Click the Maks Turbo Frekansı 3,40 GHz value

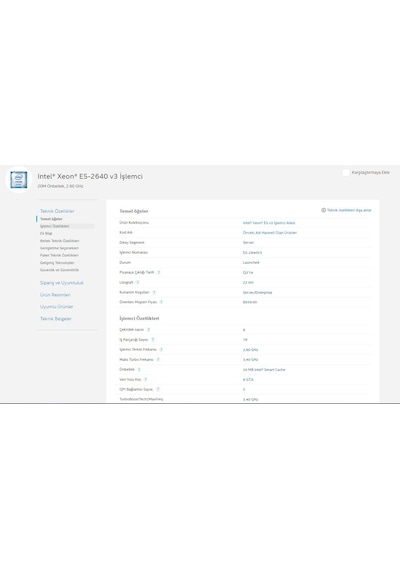coord(250,360)
